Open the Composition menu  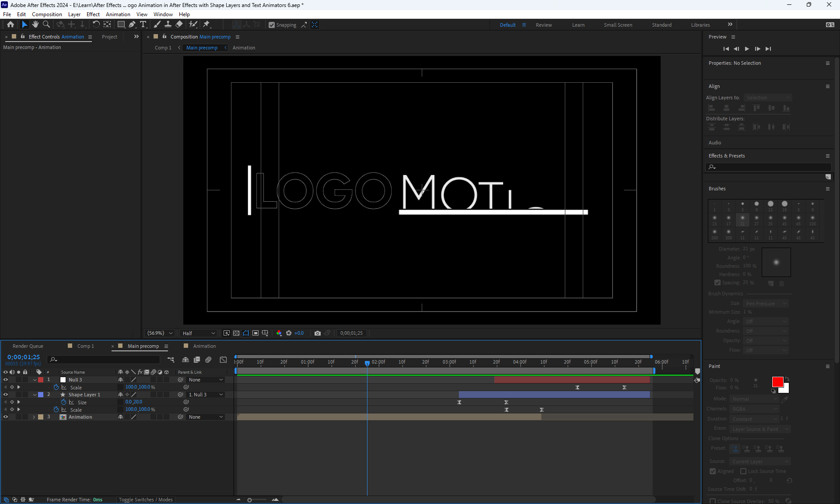[47, 14]
